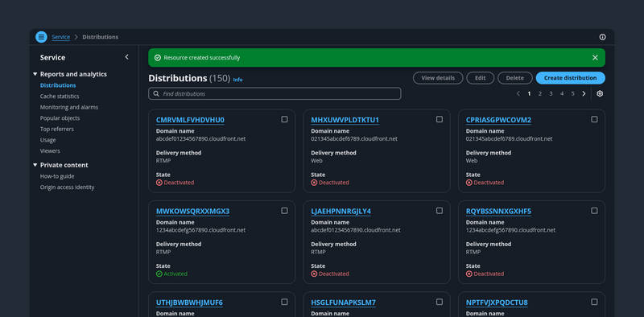The image size is (644, 317).
Task: Jump to page 3 of results
Action: (x=551, y=93)
